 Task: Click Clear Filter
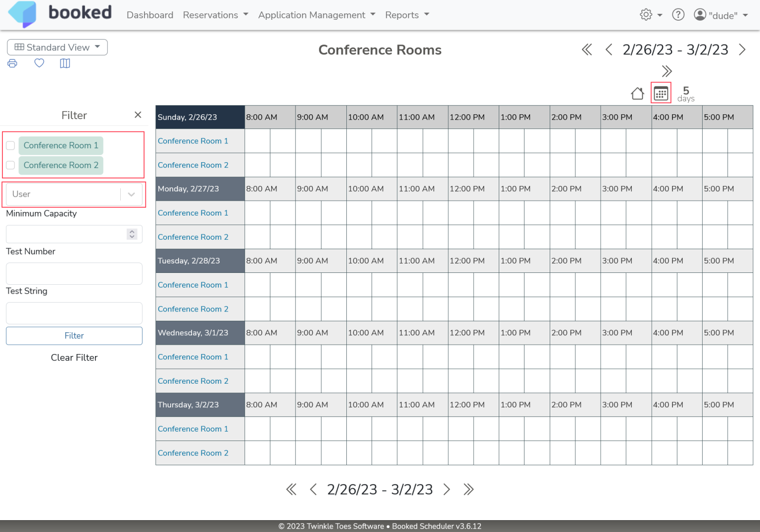pyautogui.click(x=74, y=357)
